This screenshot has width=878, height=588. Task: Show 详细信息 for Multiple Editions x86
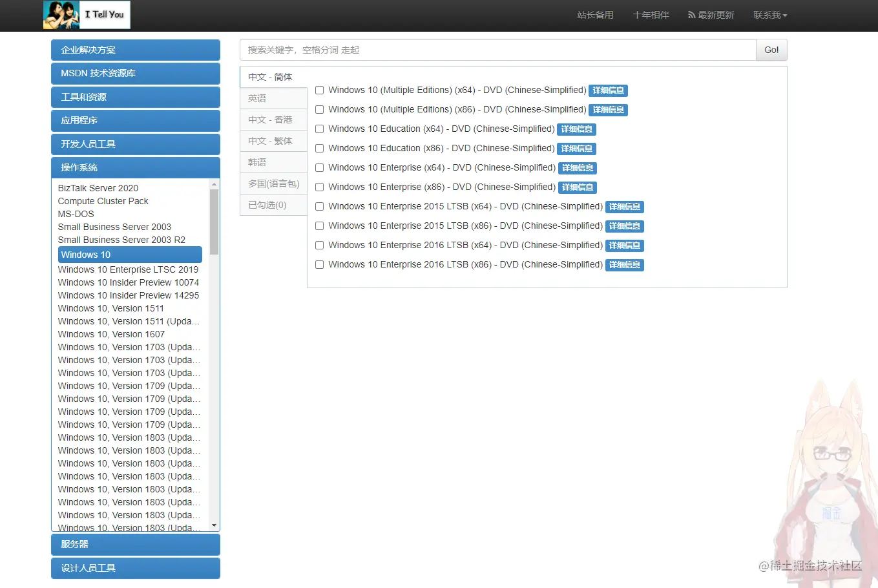point(609,110)
